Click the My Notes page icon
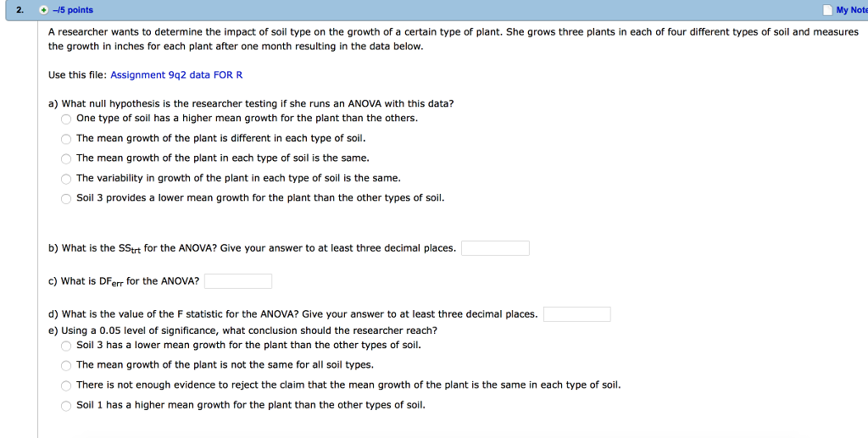The height and width of the screenshot is (438, 868). (x=827, y=10)
